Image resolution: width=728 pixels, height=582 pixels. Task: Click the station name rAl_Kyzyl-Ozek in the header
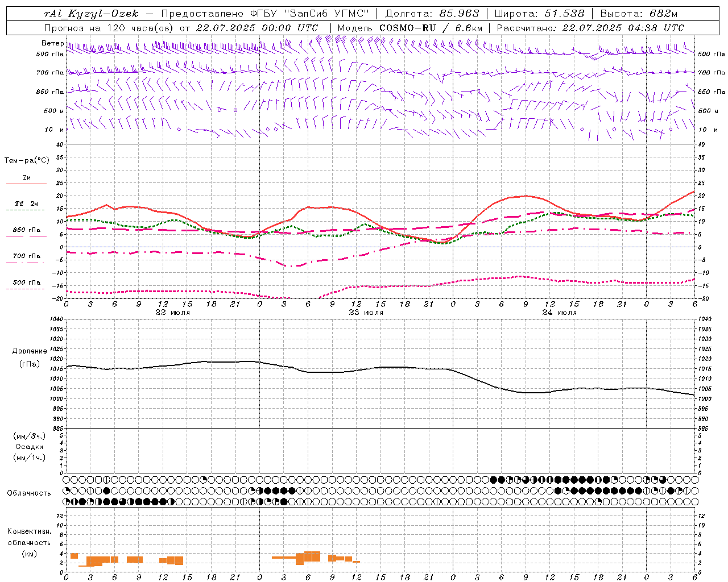tap(91, 14)
